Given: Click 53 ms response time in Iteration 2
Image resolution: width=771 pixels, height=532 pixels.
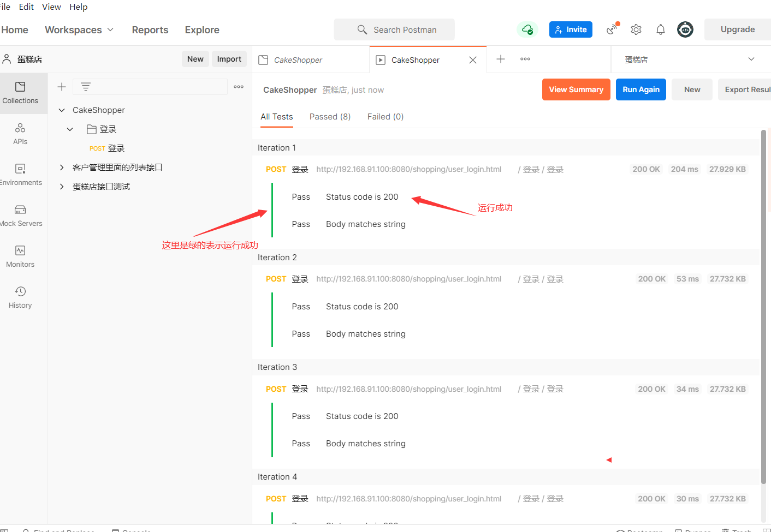Looking at the screenshot, I should (687, 279).
